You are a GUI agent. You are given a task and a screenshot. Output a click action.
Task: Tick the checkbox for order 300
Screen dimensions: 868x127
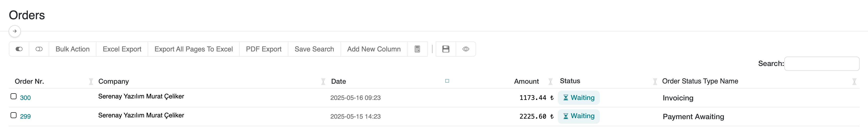pos(14,96)
